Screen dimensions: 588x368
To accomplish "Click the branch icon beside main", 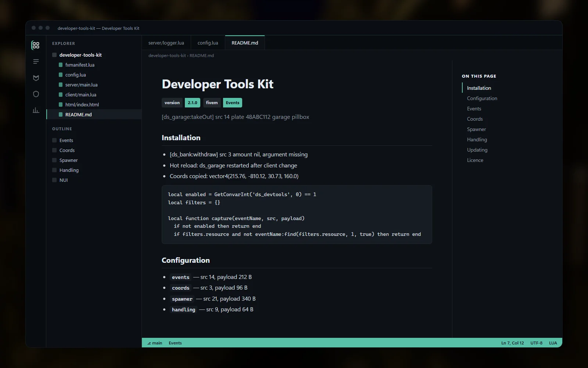I will (x=149, y=343).
